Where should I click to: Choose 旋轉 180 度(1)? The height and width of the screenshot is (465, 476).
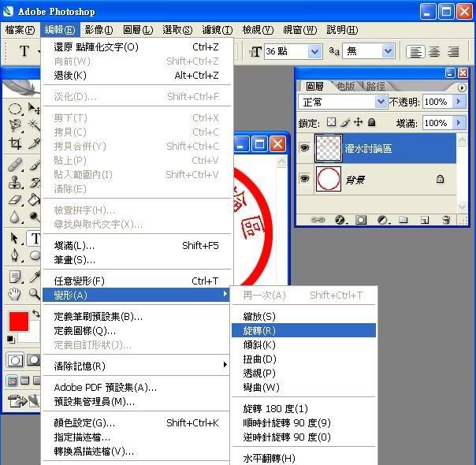[x=303, y=408]
